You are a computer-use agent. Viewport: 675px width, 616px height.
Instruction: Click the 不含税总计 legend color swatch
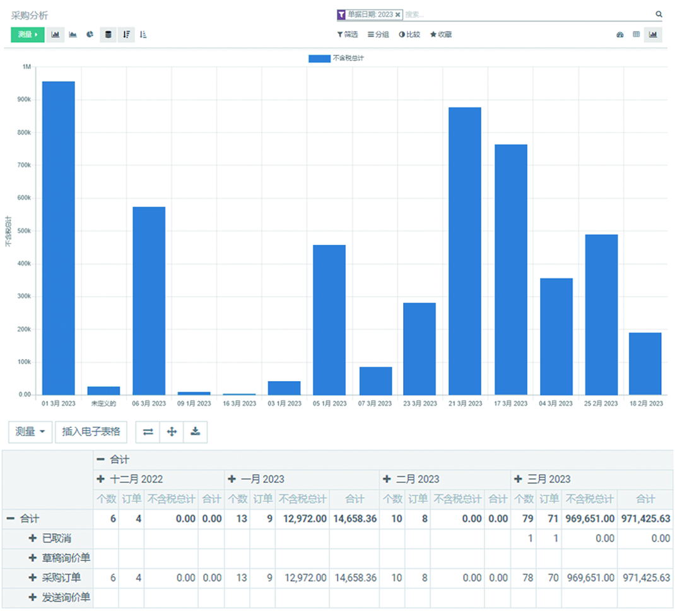pos(319,58)
